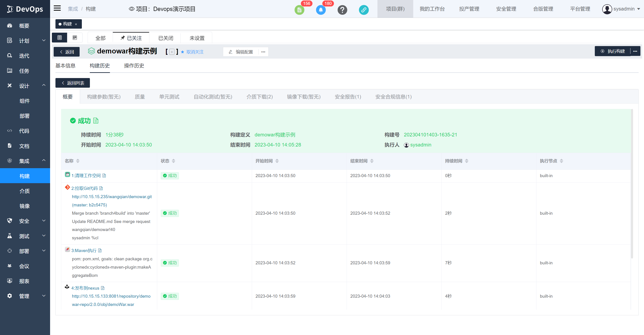Open log icon beside 成功 status heading
Screen dimensions: 644x335
[x=96, y=121]
